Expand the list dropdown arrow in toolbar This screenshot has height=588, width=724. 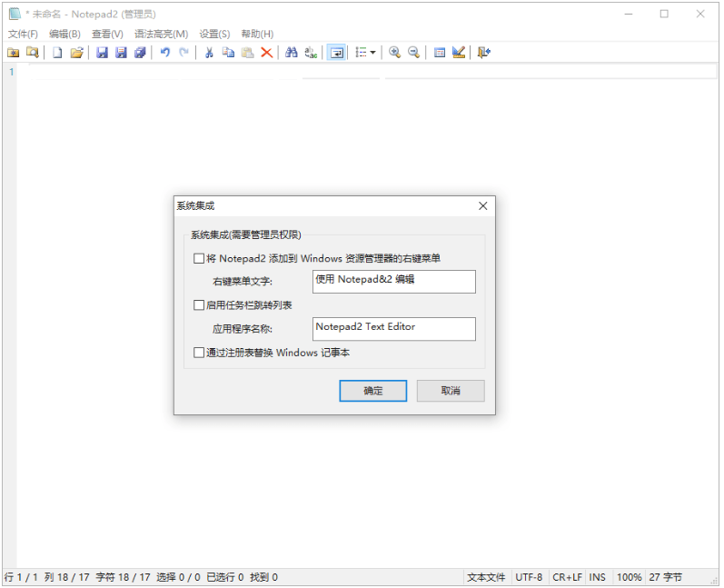tap(372, 53)
